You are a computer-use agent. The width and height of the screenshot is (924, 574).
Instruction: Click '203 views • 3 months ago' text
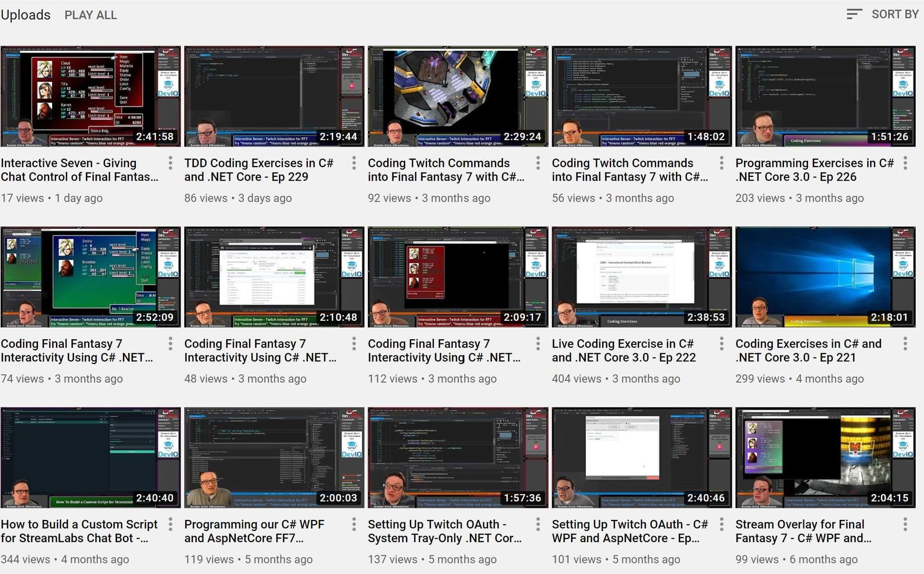coord(800,198)
